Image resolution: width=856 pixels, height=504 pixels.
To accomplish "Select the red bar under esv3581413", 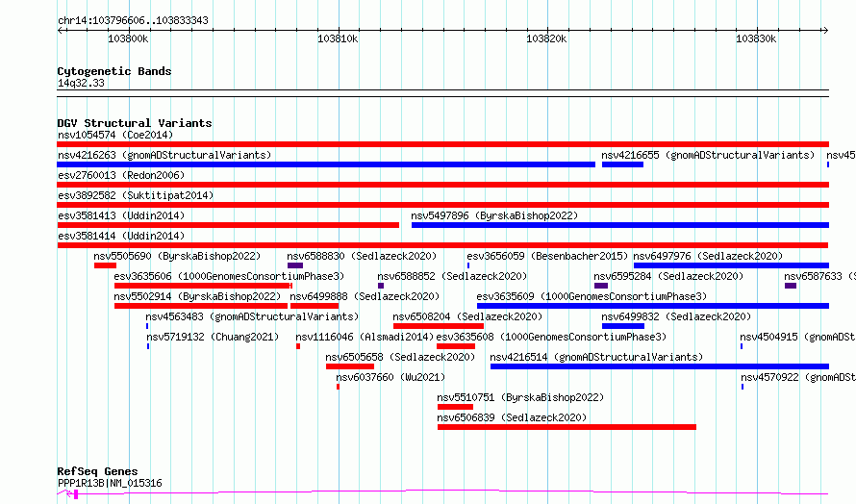I will pyautogui.click(x=228, y=225).
